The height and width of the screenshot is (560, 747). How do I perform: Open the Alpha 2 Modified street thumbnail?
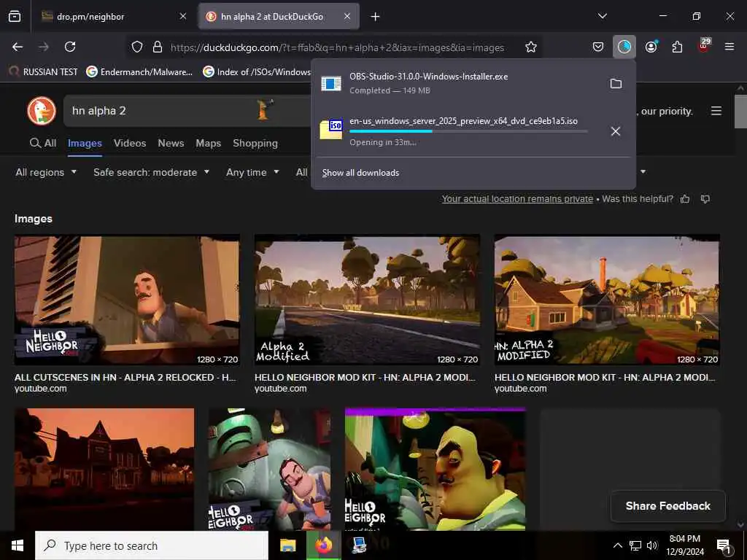[x=367, y=300]
